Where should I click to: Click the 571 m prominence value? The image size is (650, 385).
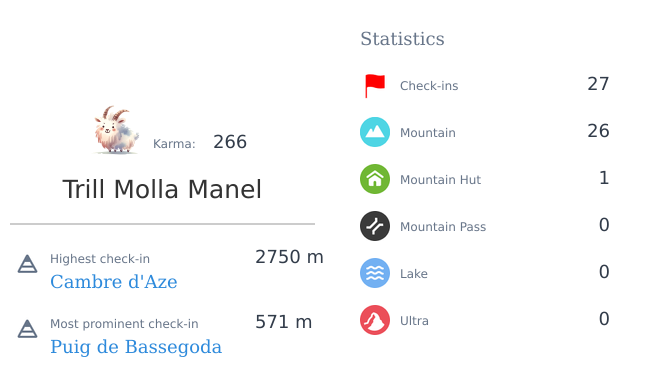point(284,322)
